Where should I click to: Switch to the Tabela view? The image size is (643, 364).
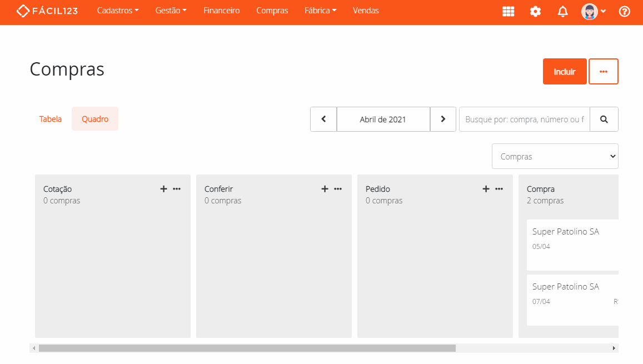coord(50,119)
